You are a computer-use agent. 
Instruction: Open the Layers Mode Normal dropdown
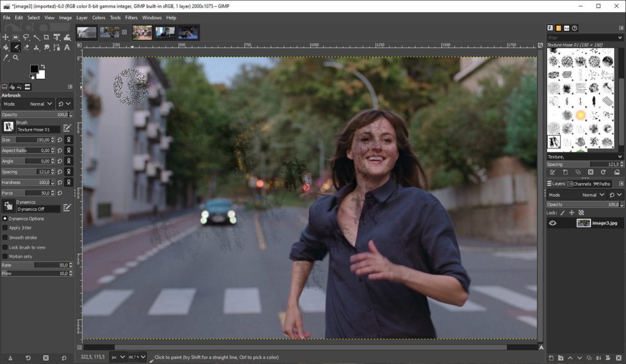coord(577,195)
